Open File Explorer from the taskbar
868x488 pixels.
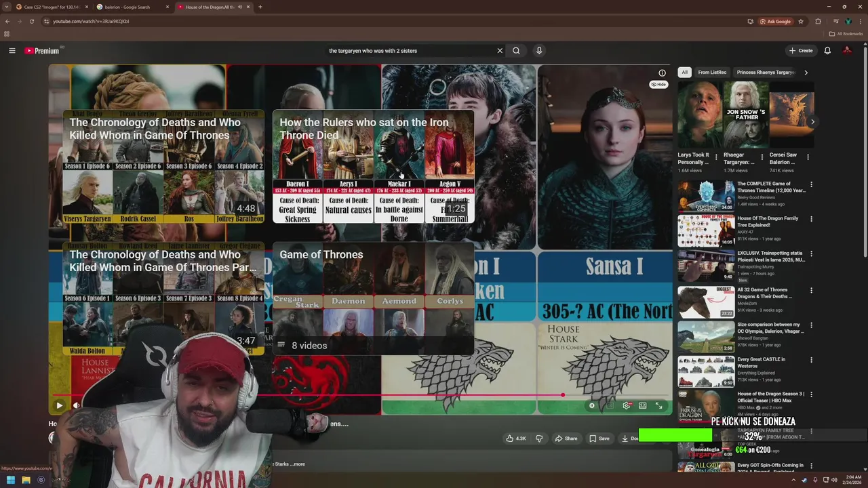26,480
